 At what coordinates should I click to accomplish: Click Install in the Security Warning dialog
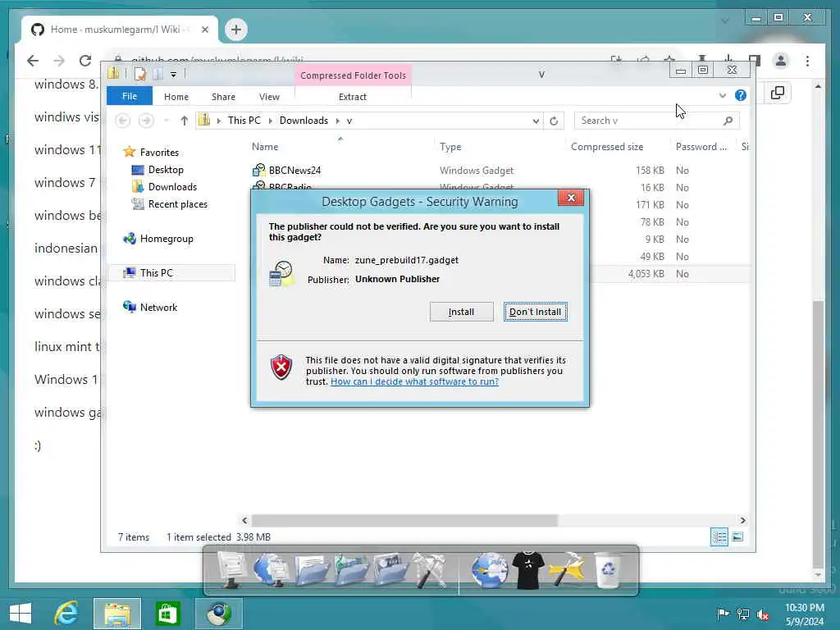[461, 312]
